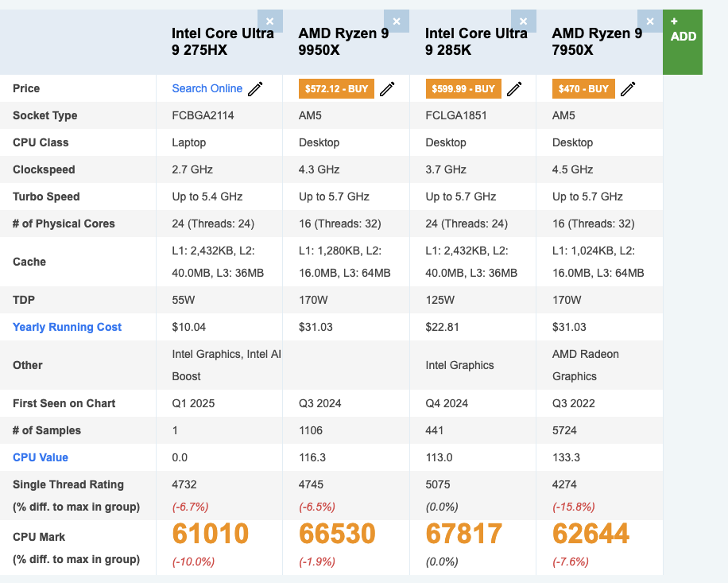
Task: Select Intel Core Ultra 9 285K heading
Action: pos(476,41)
